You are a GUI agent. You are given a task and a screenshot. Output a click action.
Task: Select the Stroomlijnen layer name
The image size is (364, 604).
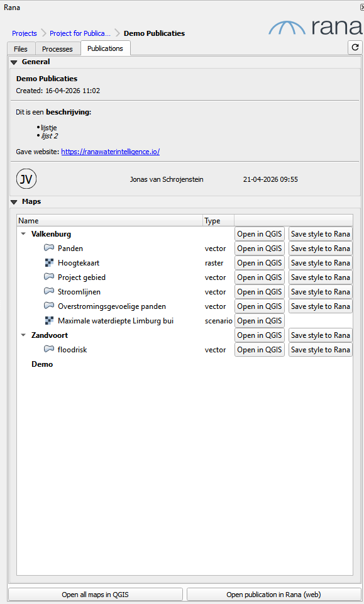[x=79, y=291]
